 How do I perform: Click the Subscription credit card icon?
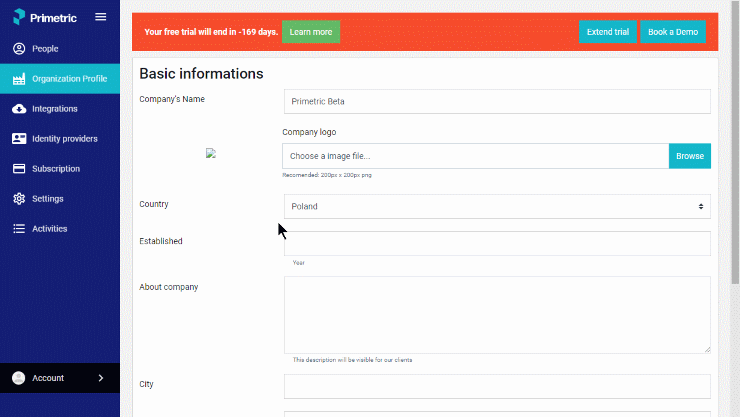tap(19, 169)
